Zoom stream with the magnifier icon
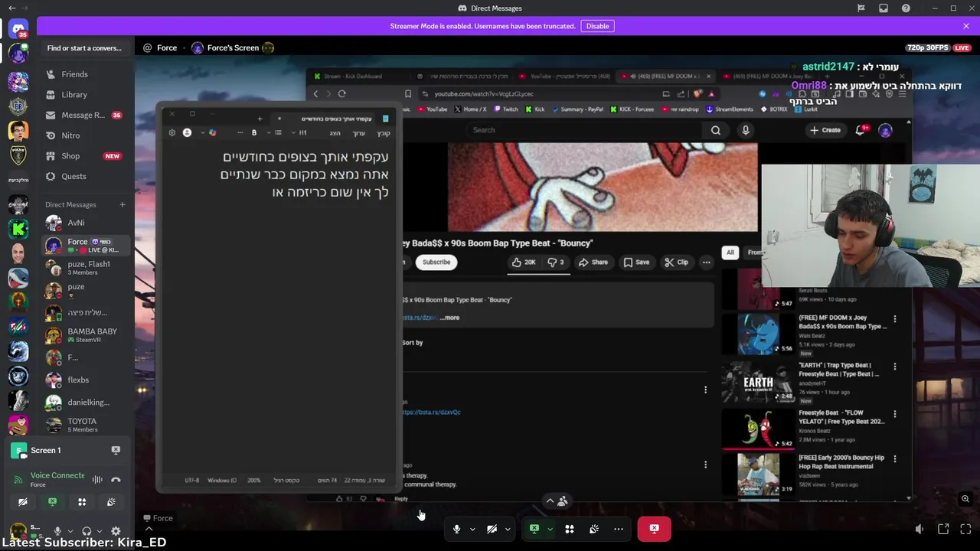 (x=965, y=499)
